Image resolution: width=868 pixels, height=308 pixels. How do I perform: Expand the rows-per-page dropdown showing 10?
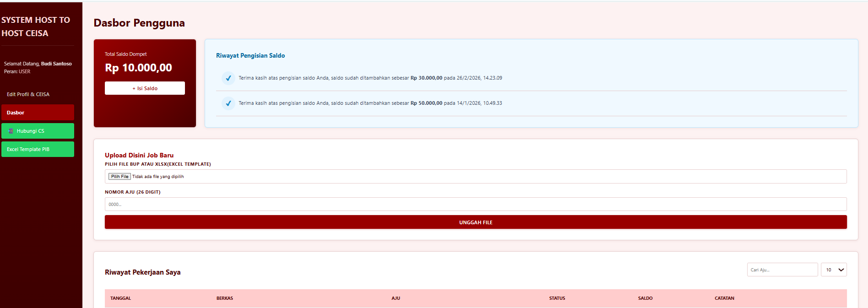pos(833,270)
